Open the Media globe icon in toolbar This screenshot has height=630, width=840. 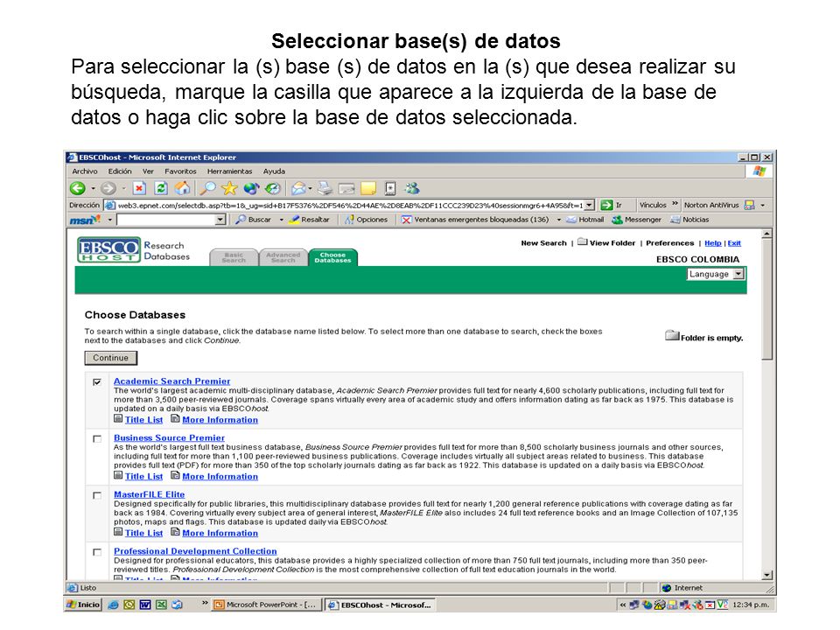click(251, 188)
